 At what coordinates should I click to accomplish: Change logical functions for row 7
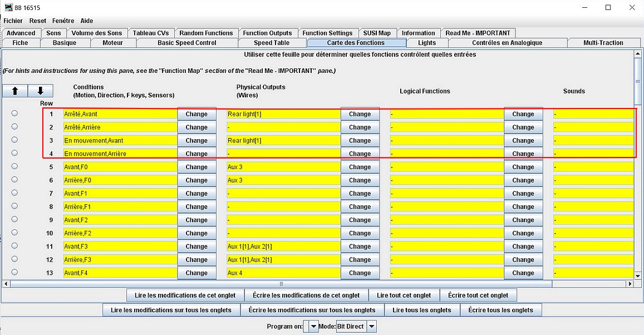coord(523,193)
